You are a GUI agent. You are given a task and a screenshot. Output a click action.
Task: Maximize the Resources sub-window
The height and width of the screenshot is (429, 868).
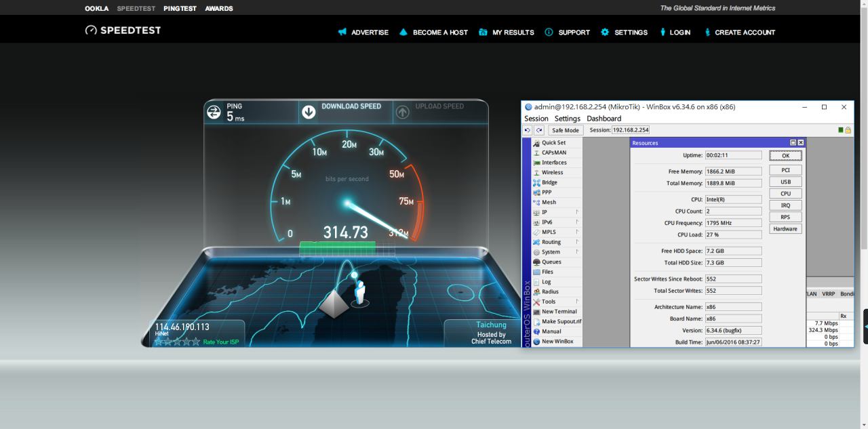[x=793, y=143]
